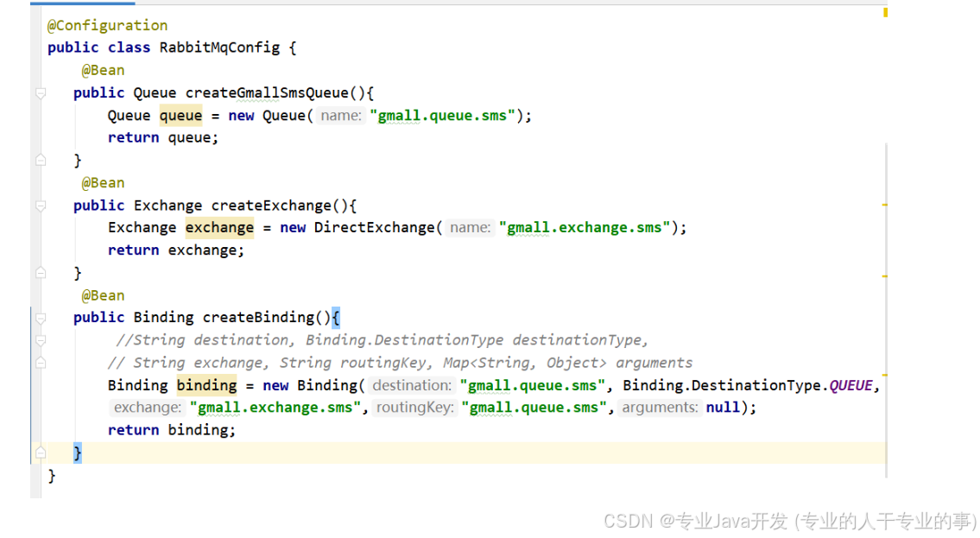980x538 pixels.
Task: Click the 'arguments:' parameter hint
Action: [660, 408]
